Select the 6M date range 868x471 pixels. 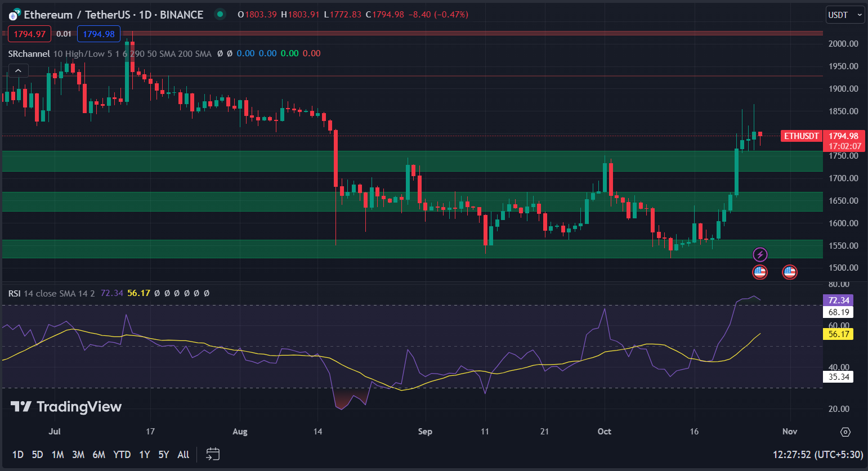[99, 454]
